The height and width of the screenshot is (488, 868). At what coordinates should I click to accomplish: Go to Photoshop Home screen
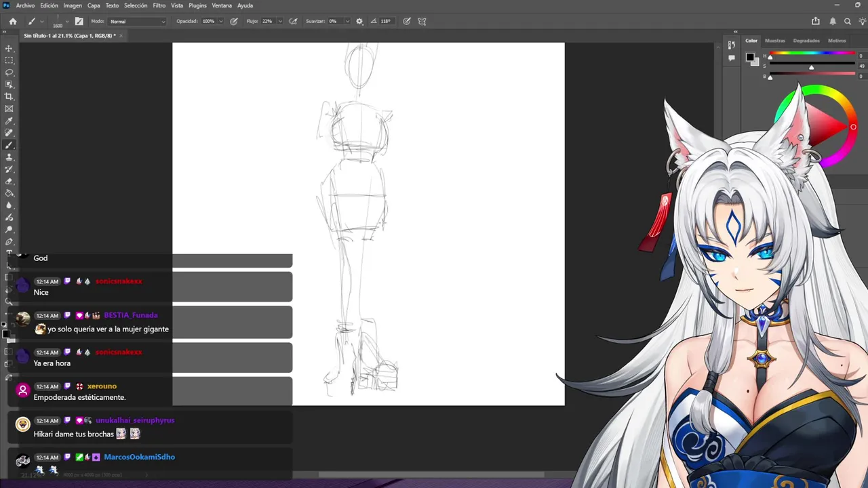[12, 21]
